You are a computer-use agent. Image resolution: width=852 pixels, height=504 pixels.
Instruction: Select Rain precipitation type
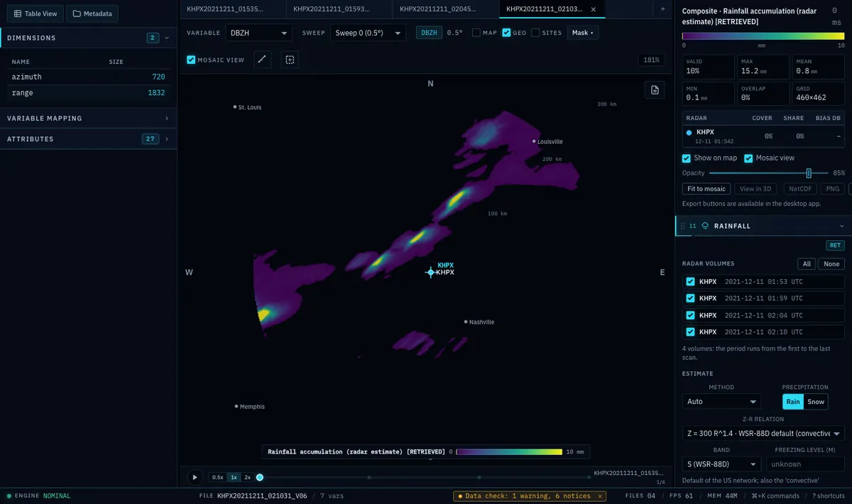[793, 402]
